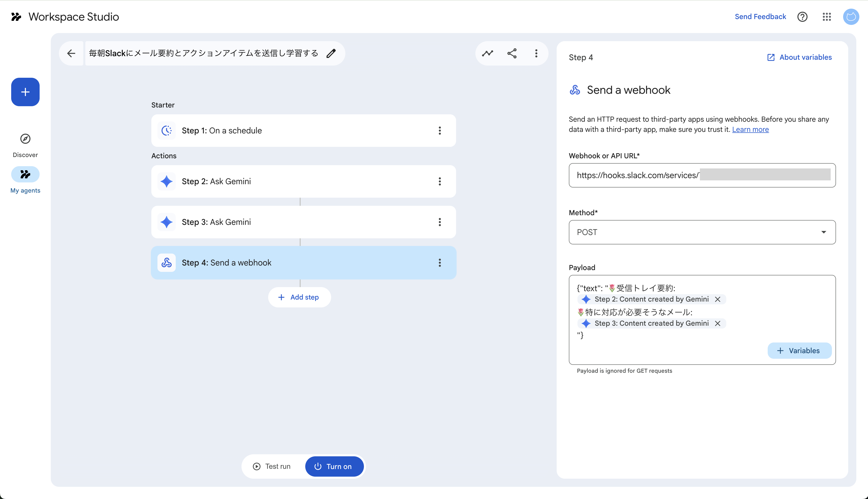Click the webhook icon beside Send a webhook

click(x=575, y=90)
